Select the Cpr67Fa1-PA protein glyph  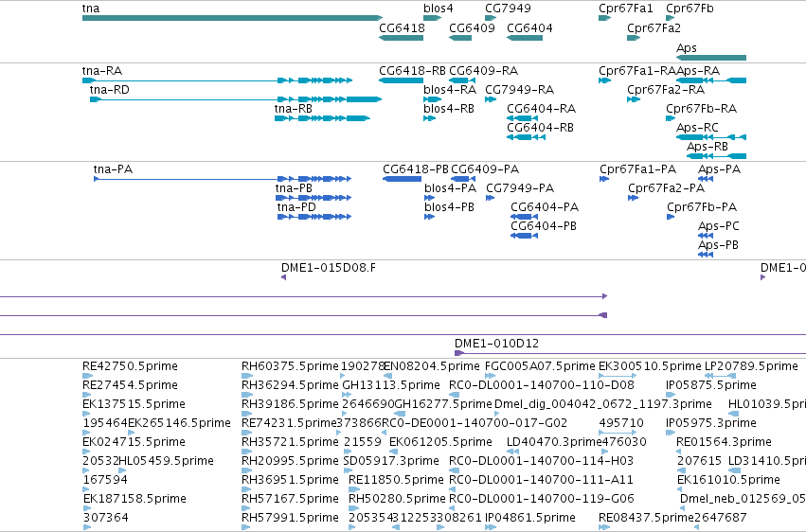click(x=604, y=179)
